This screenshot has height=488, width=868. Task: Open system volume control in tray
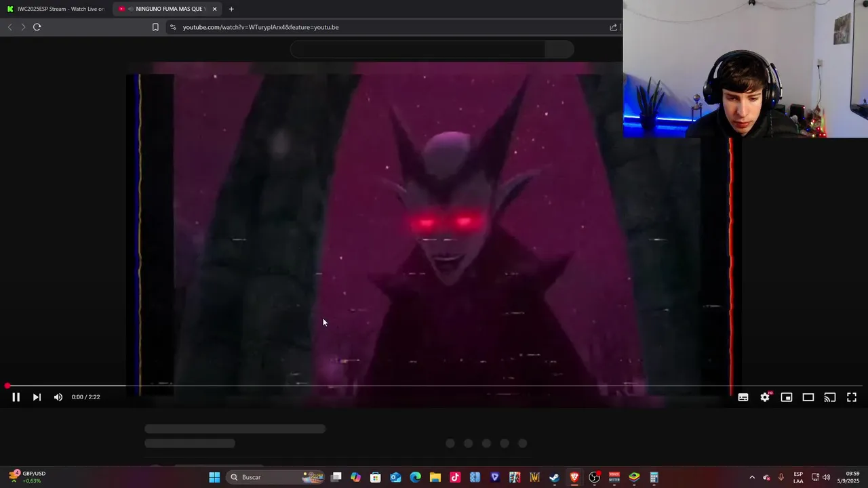coord(827,477)
